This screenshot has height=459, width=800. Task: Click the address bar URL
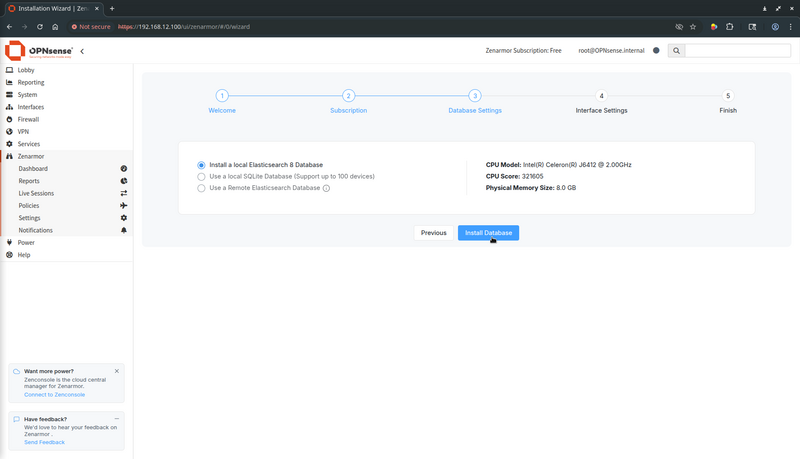click(184, 27)
